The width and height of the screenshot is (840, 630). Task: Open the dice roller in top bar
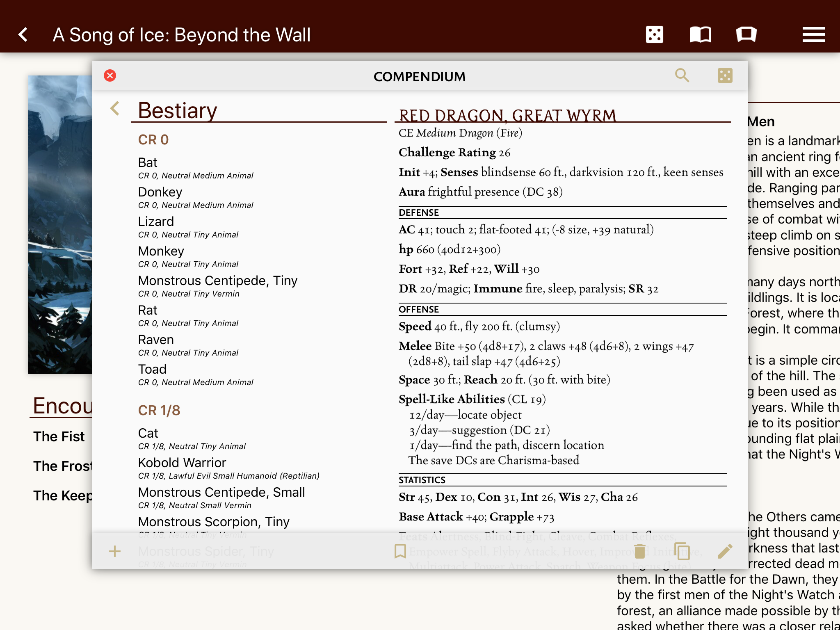pos(654,34)
